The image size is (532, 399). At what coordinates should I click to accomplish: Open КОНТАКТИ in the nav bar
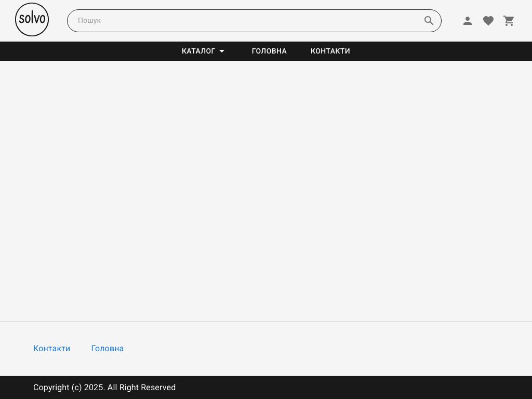pyautogui.click(x=330, y=51)
